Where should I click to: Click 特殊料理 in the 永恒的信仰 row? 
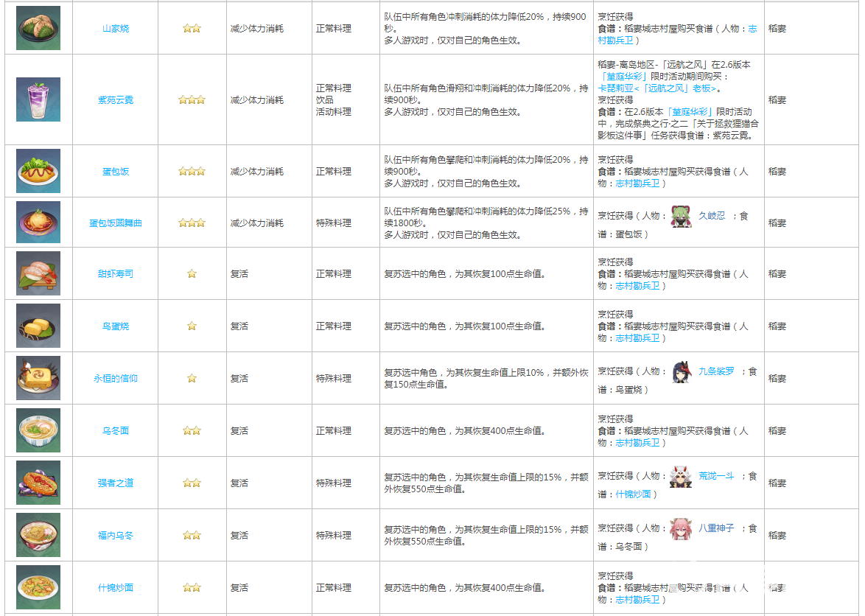pos(334,379)
